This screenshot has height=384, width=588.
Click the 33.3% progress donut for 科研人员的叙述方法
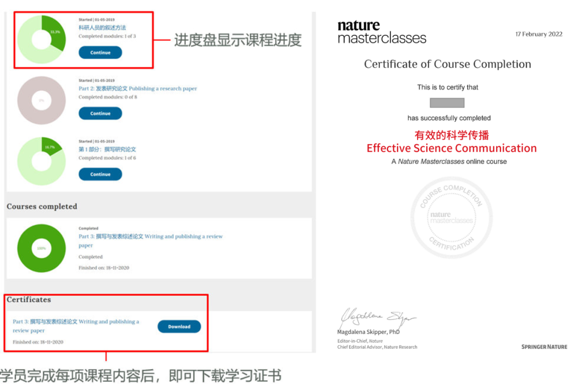click(x=41, y=39)
